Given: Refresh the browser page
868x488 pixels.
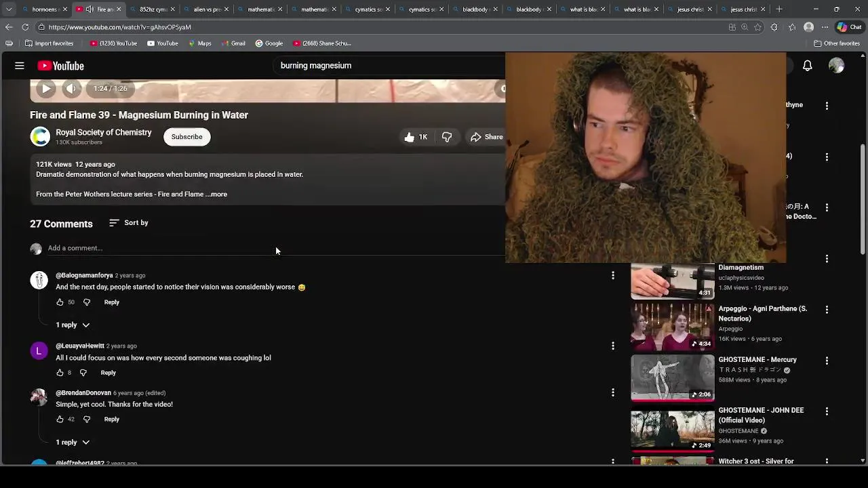Looking at the screenshot, I should click(x=25, y=27).
